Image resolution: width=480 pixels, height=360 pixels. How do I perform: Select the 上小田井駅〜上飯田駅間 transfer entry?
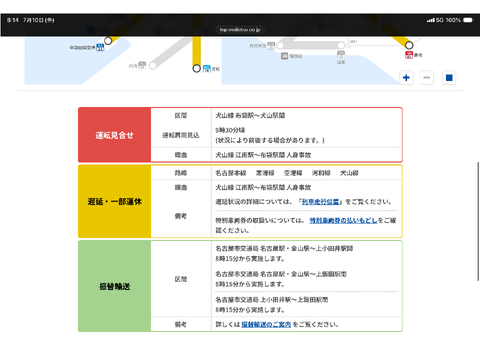click(x=272, y=305)
